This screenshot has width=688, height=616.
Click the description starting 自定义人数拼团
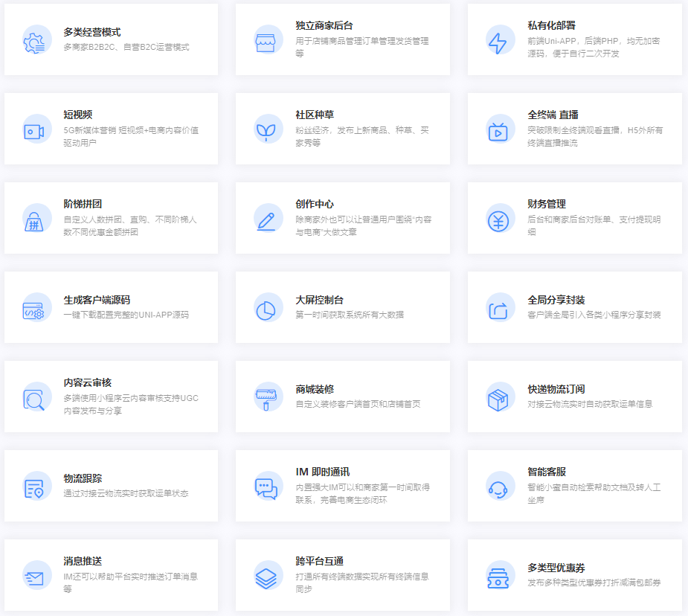tap(130, 225)
